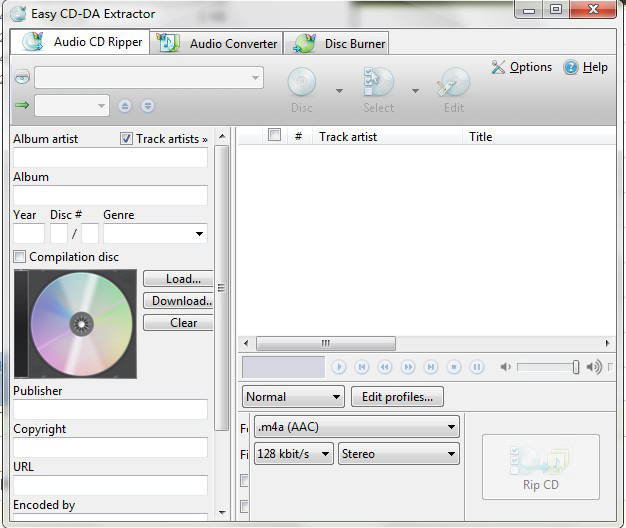Viewport: 626px width, 528px height.
Task: Open the .m4a (AAC) format dropdown
Action: [x=357, y=427]
